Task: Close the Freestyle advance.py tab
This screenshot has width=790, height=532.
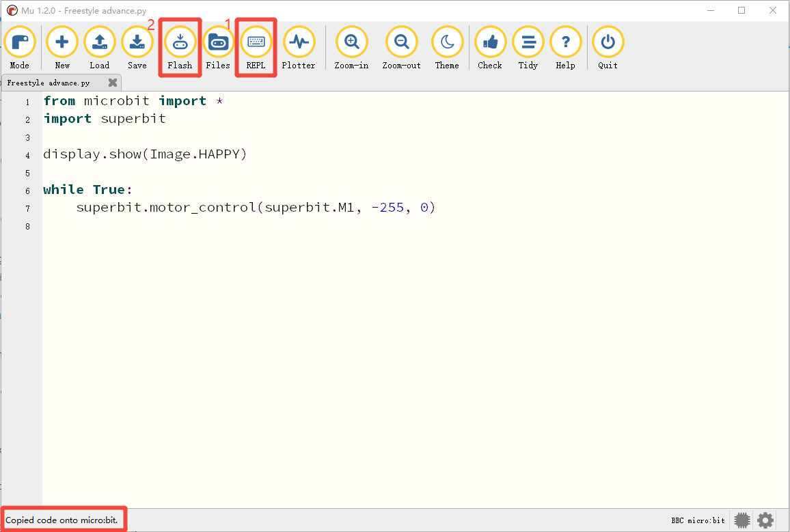Action: click(x=113, y=83)
